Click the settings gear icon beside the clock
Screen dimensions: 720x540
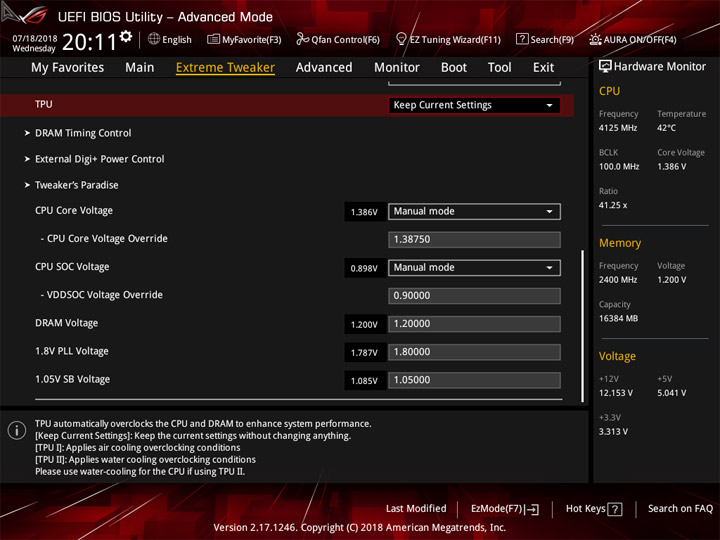click(126, 37)
